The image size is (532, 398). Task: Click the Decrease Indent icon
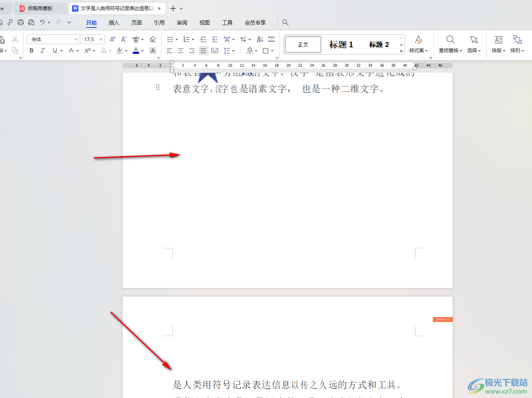[x=203, y=39]
